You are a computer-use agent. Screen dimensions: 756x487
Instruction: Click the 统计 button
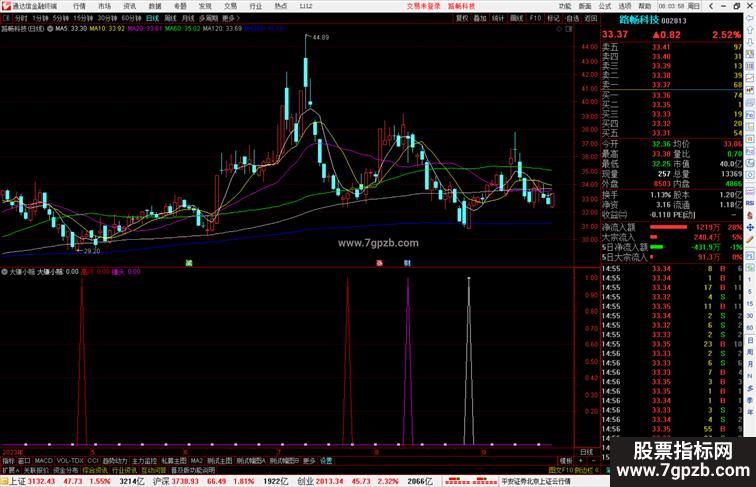tap(498, 18)
